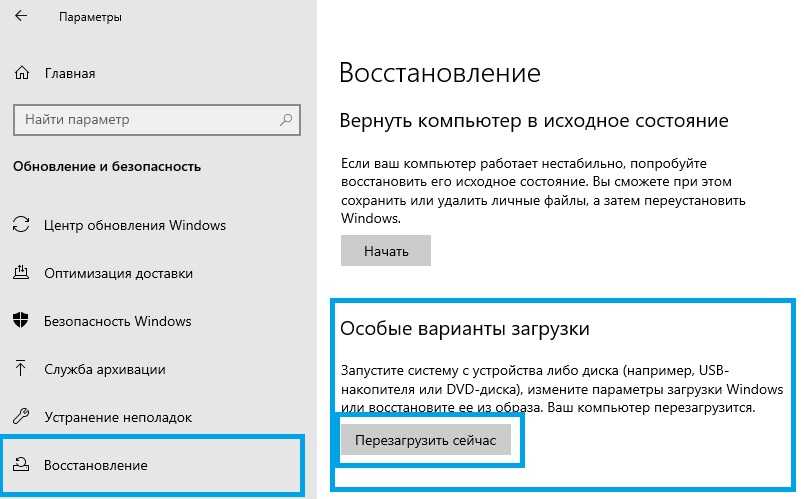Go to Безопасность Windows section

tap(117, 321)
